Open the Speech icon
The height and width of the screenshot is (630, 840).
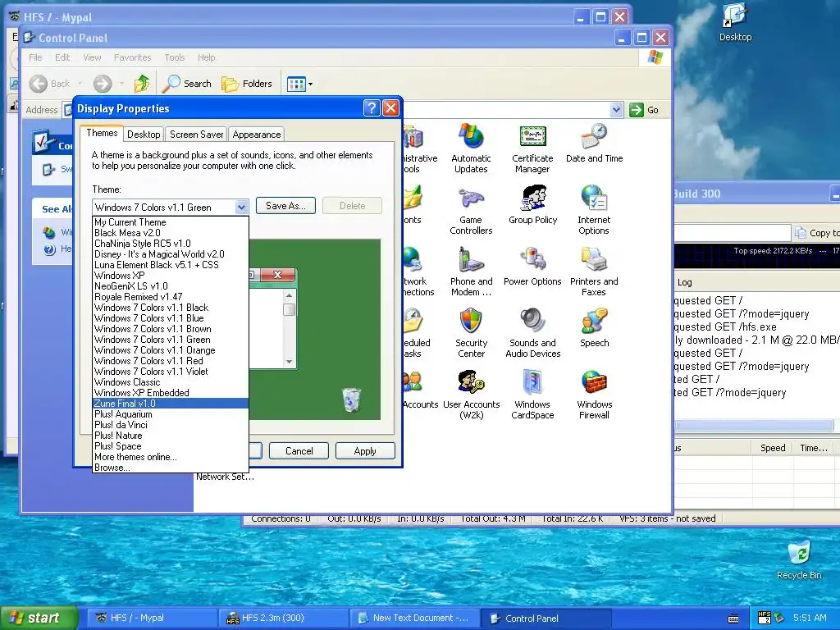pyautogui.click(x=594, y=328)
